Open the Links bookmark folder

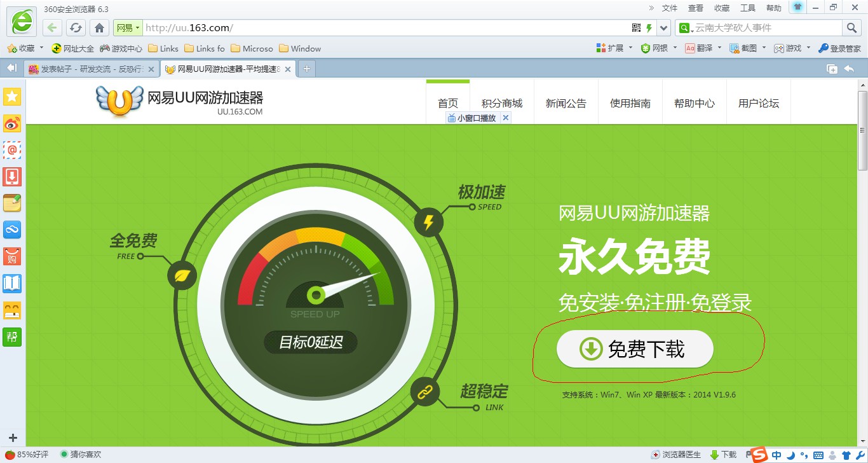click(x=163, y=48)
